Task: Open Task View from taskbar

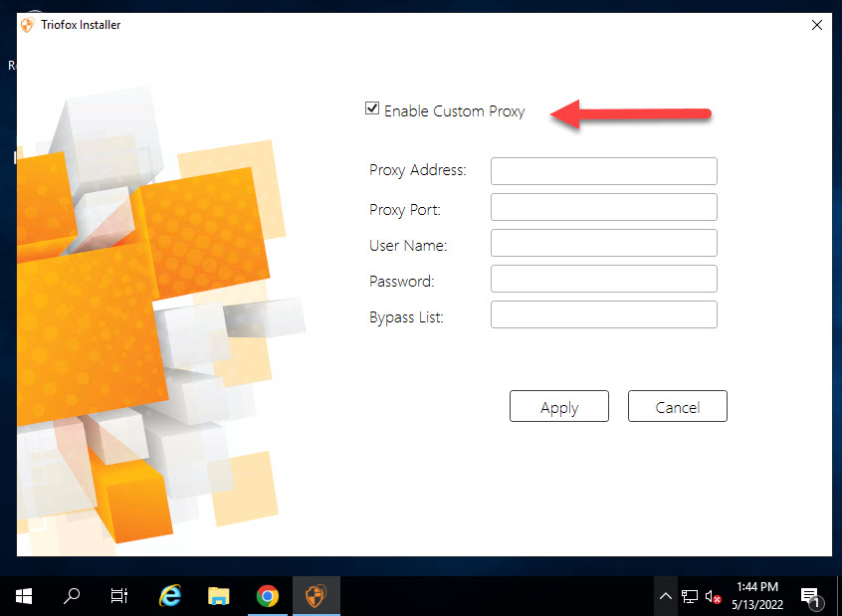Action: click(118, 596)
